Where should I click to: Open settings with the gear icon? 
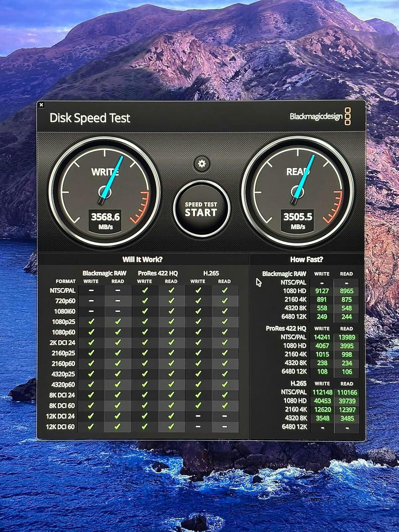tap(201, 164)
